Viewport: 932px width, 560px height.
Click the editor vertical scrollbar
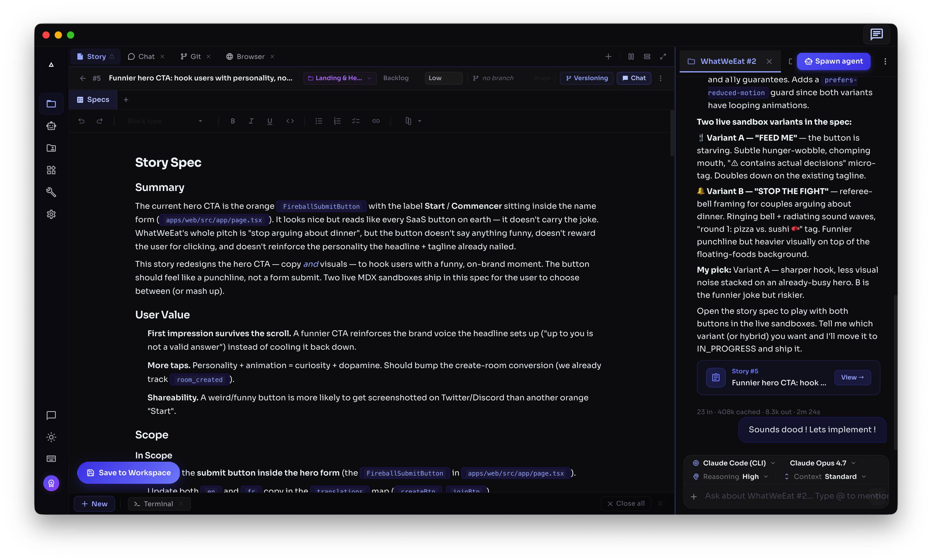pos(672,133)
